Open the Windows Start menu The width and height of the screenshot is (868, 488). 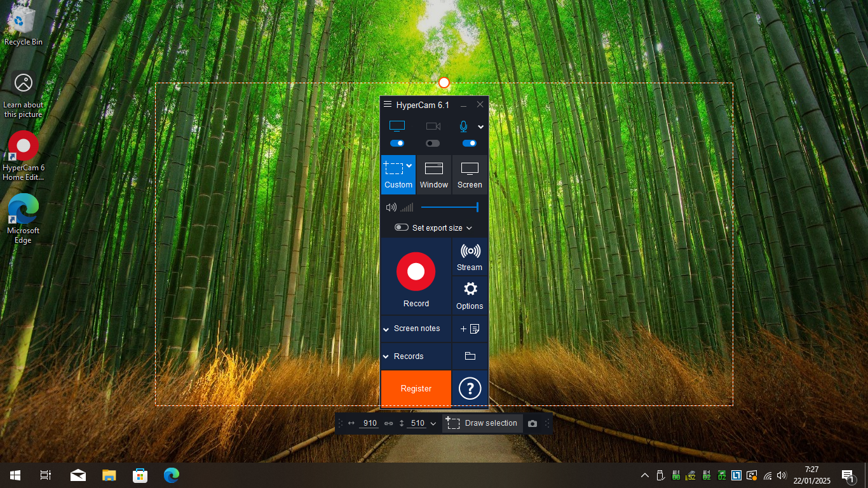coord(15,475)
